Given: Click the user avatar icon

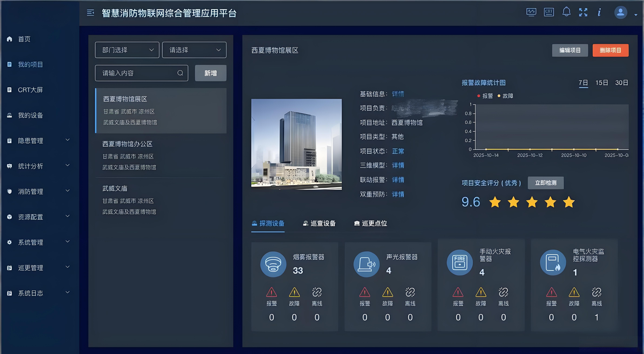Looking at the screenshot, I should (x=621, y=12).
